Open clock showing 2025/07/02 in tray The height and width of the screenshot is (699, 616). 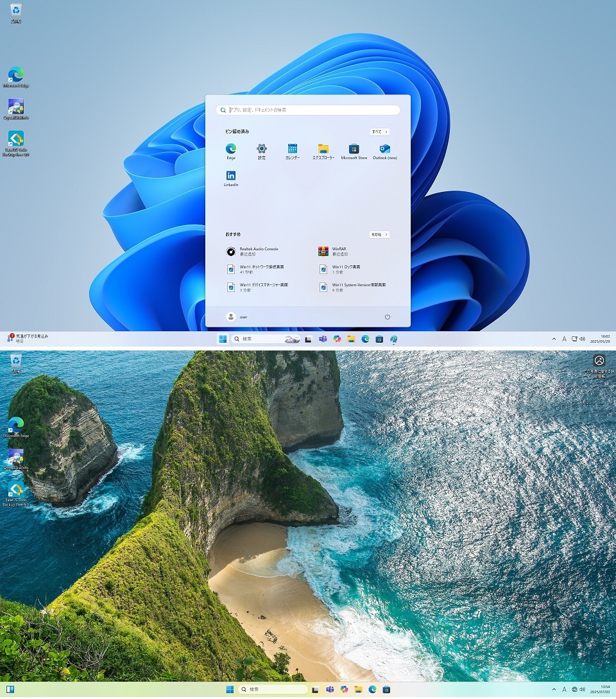coord(600,689)
